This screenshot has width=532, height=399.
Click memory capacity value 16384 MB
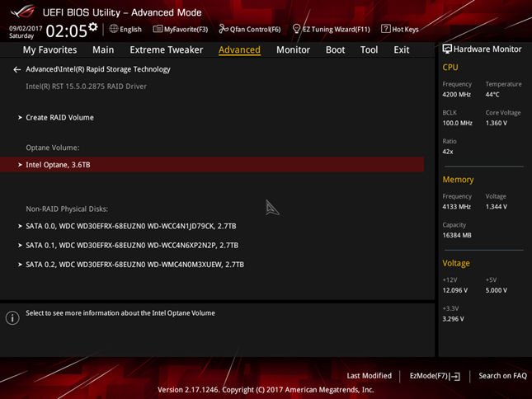(x=457, y=235)
